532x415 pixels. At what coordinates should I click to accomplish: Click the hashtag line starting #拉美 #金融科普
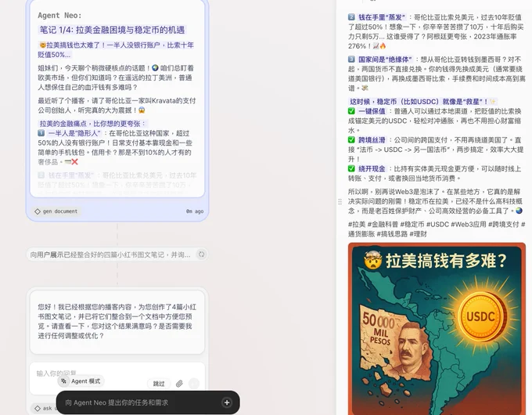[x=437, y=229]
